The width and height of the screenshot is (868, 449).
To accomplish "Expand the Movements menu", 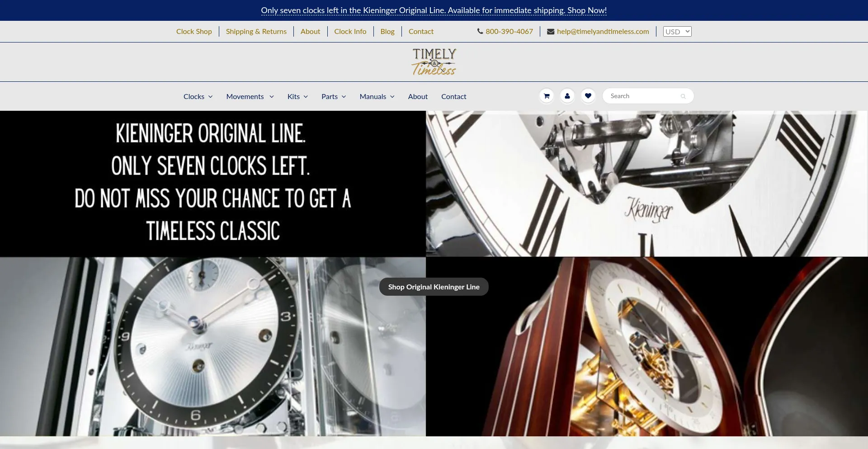I will tap(250, 96).
